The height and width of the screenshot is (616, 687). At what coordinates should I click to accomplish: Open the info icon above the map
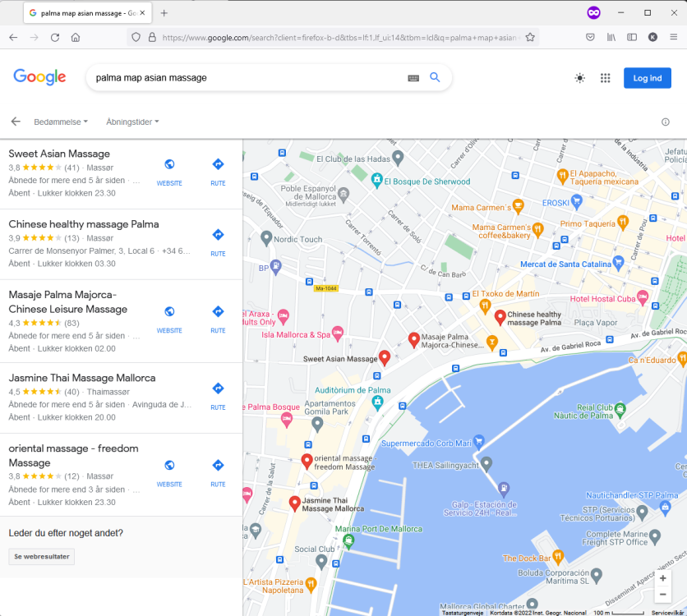click(665, 122)
